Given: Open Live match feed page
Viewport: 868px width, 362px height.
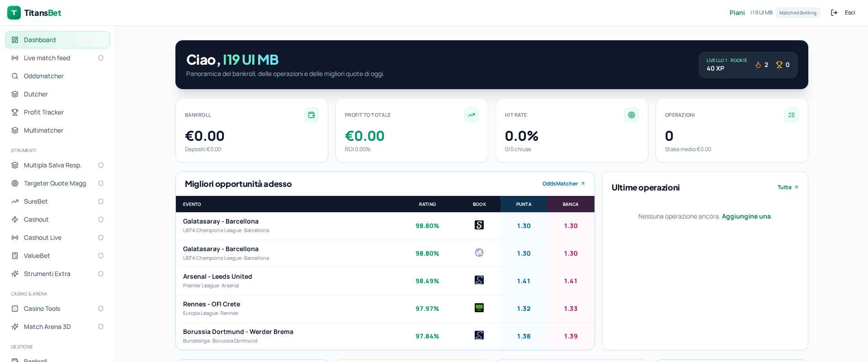Looking at the screenshot, I should click(x=57, y=58).
